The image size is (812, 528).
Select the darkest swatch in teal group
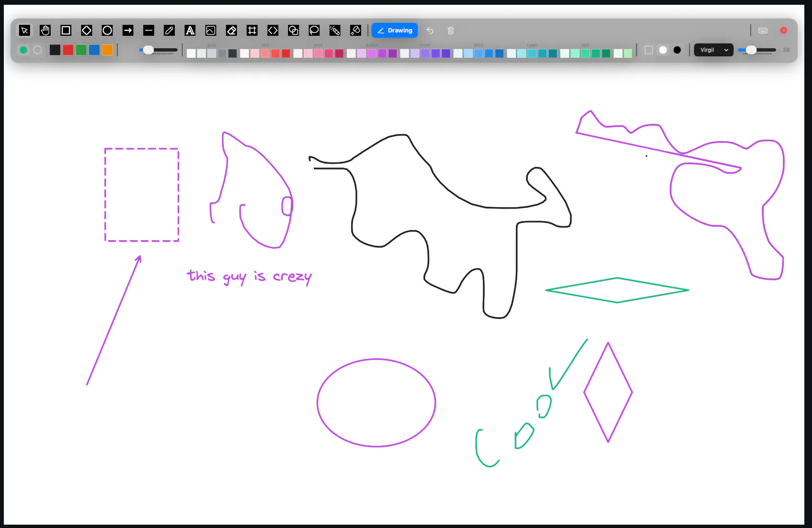point(606,53)
